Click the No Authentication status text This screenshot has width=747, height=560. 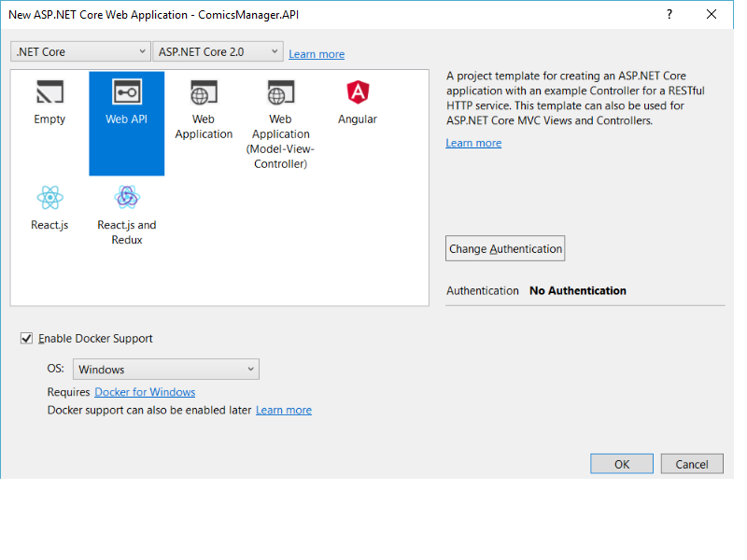pos(578,290)
